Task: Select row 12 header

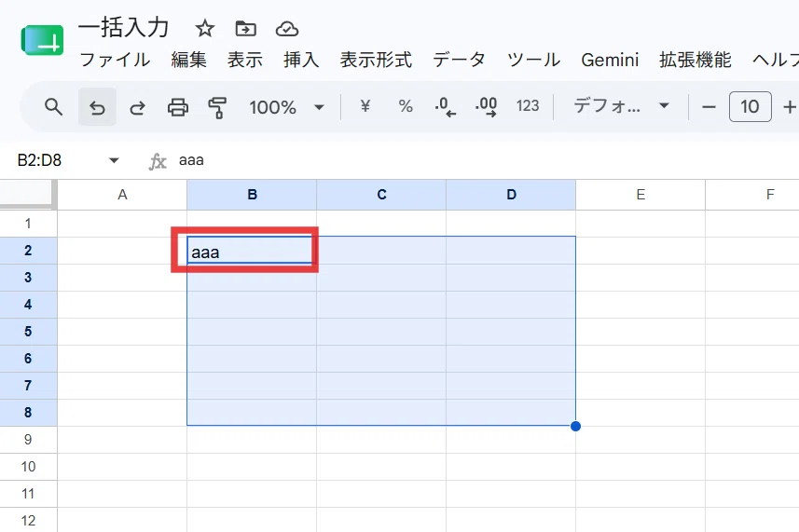Action: pyautogui.click(x=28, y=520)
